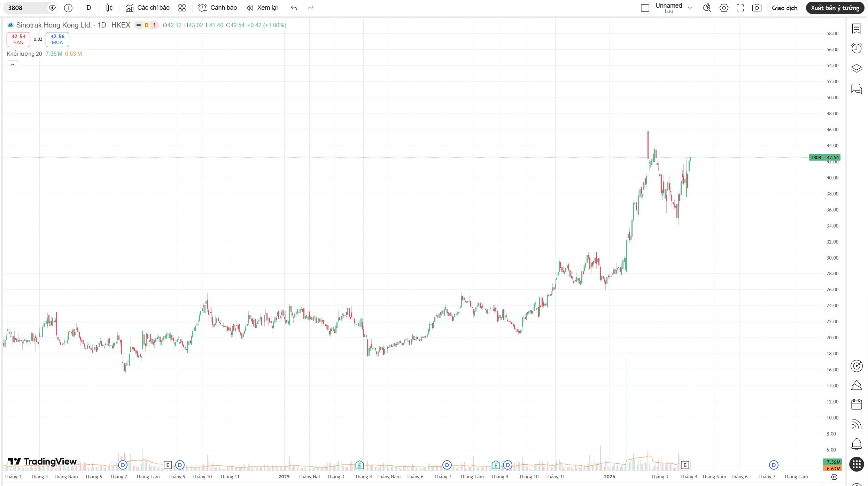Open the Cảnh báo alert menu
Screen dimensions: 868x486
click(217, 8)
